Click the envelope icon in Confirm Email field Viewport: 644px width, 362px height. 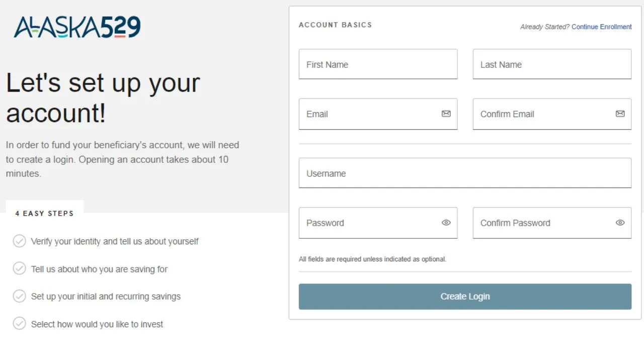click(620, 114)
